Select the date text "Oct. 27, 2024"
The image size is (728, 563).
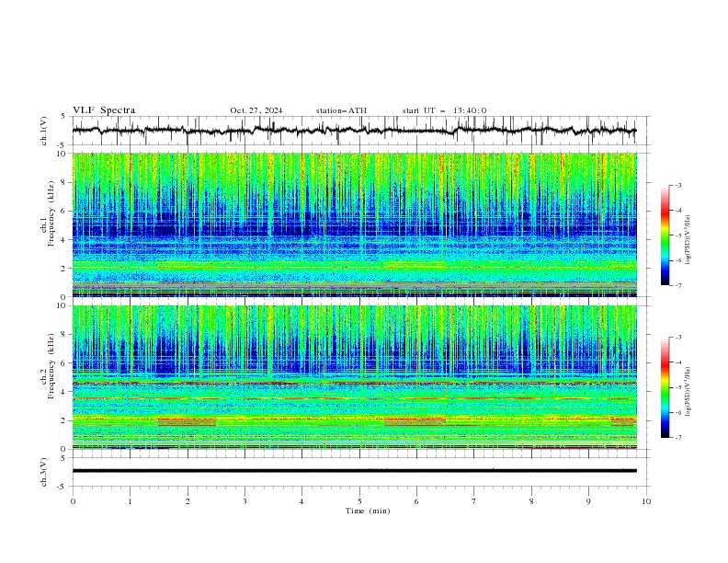(256, 110)
